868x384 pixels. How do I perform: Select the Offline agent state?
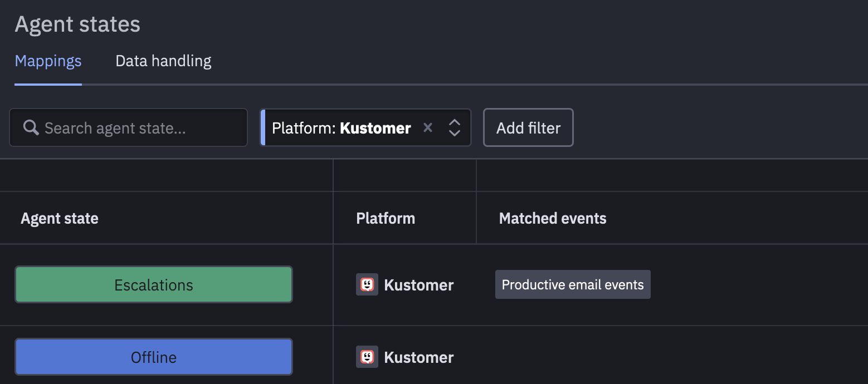[x=154, y=357]
